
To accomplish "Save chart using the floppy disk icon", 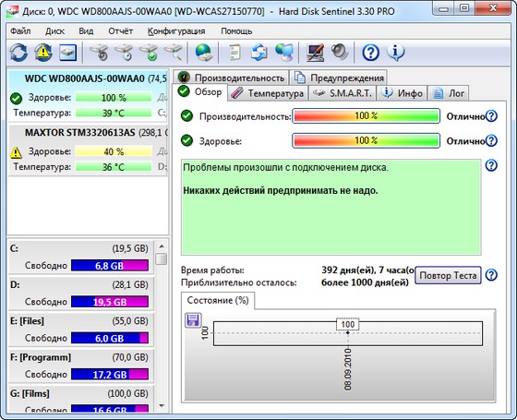I will click(x=193, y=320).
